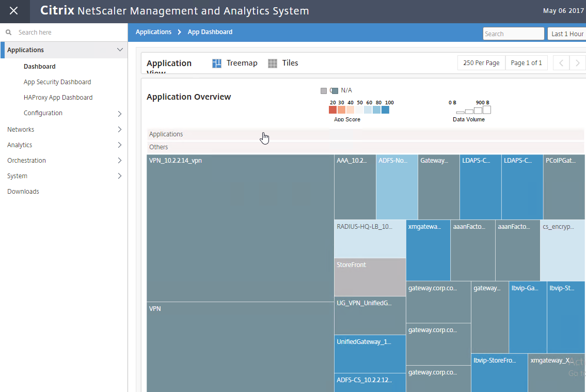Go to the previous page arrow

[x=561, y=63]
